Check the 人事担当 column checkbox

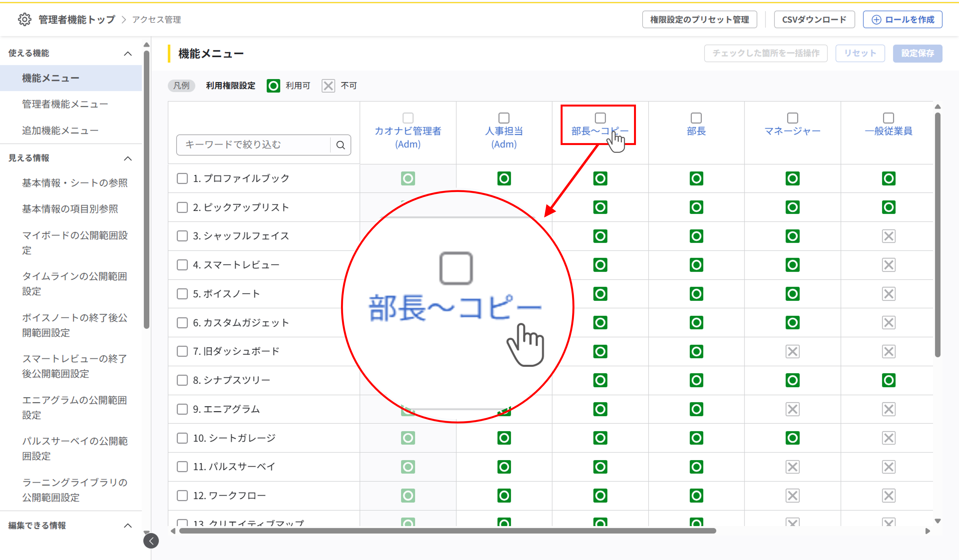click(504, 118)
